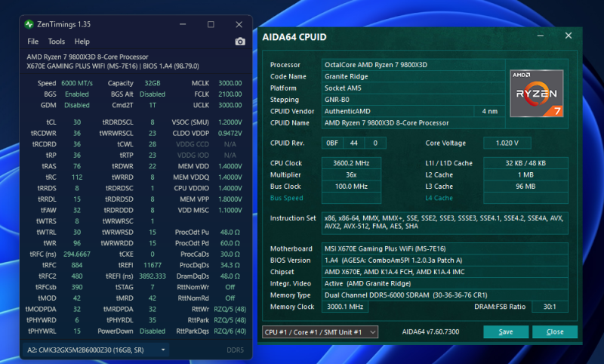Screen dimensions: 604x364
Task: Click the Platform value Socket AM5
Action: pyautogui.click(x=413, y=88)
